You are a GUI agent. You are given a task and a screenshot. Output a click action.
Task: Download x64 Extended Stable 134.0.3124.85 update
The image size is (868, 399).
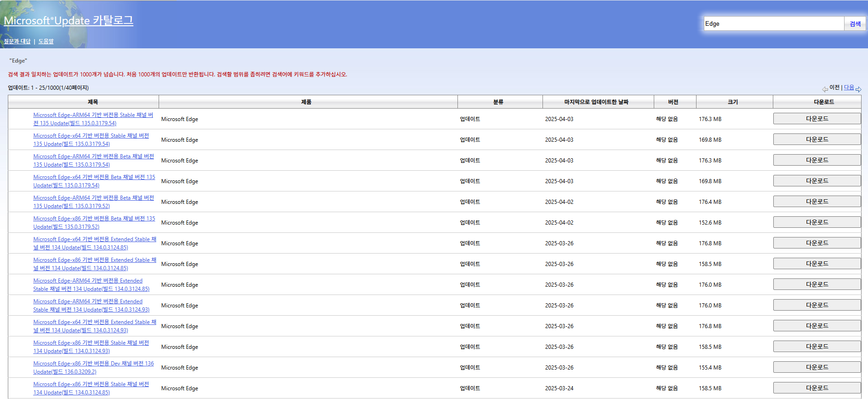(x=817, y=243)
